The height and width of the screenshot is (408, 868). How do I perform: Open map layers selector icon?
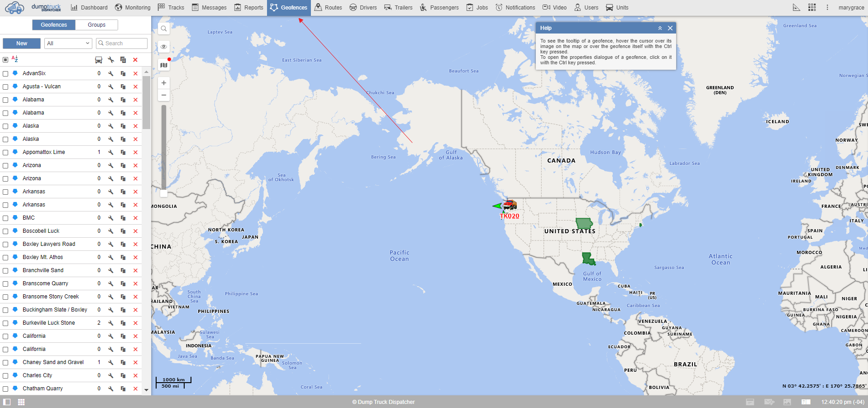[164, 65]
